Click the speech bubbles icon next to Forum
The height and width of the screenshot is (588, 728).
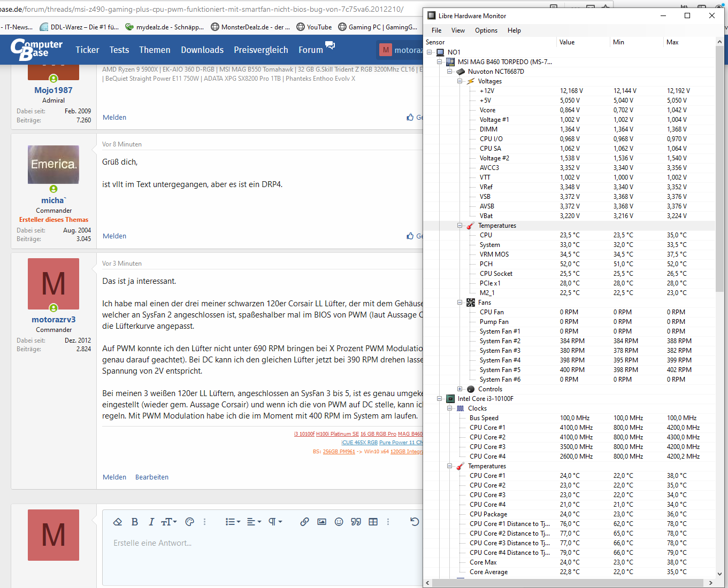click(x=330, y=45)
